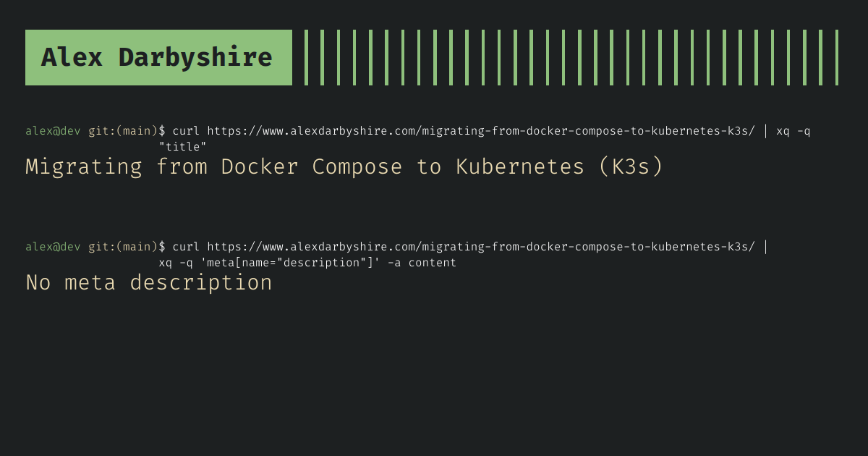Click the alex@dev user prompt label
868x456 pixels.
pyautogui.click(x=52, y=131)
